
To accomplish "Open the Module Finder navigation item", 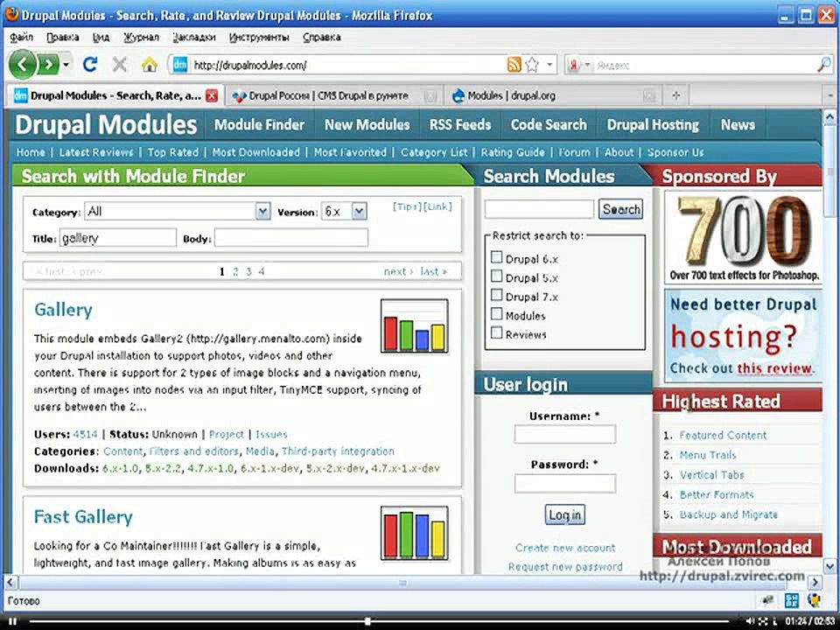I will [x=259, y=125].
